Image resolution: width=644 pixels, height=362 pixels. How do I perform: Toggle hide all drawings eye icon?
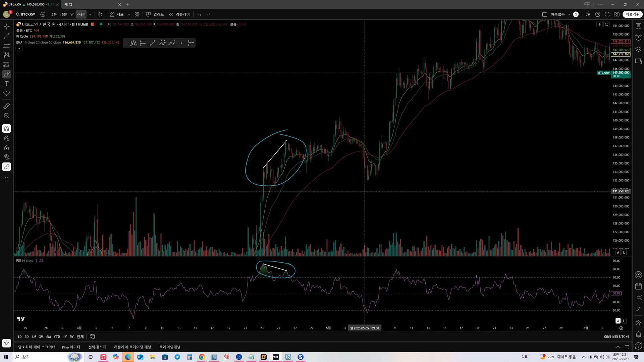click(6, 157)
